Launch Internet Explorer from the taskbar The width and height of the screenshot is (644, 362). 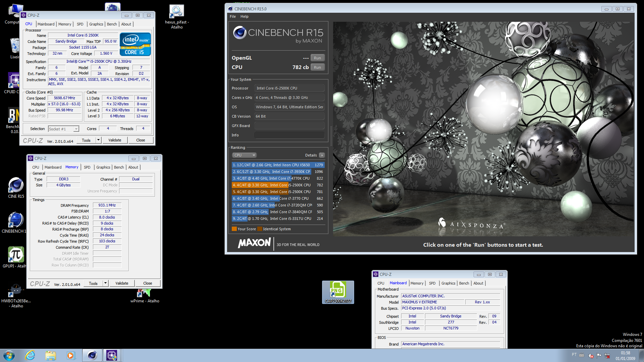(x=30, y=355)
